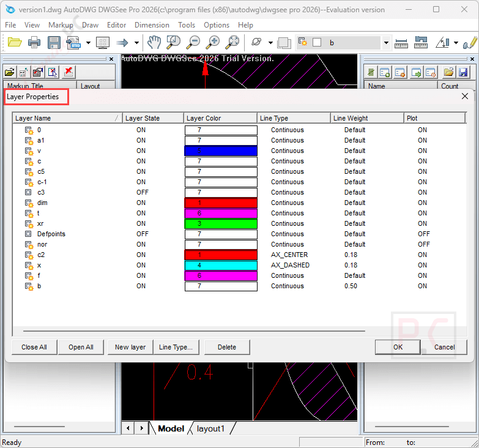
Task: Open the dropdown beside the blue arrow icon
Action: coord(136,43)
